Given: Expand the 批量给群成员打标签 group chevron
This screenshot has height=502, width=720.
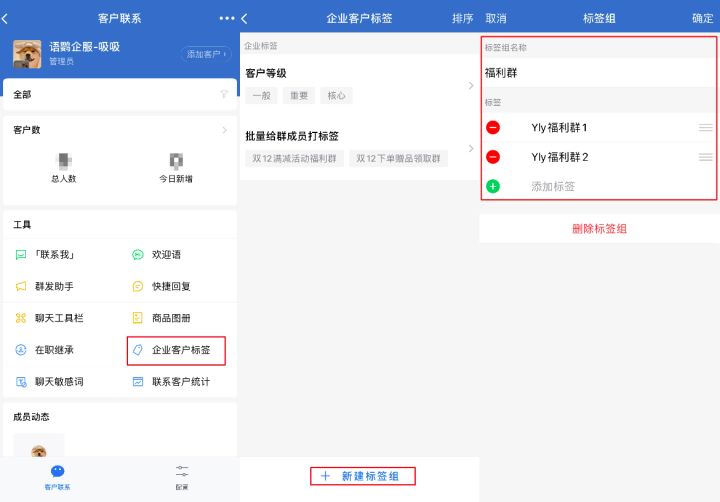Looking at the screenshot, I should pos(471,148).
